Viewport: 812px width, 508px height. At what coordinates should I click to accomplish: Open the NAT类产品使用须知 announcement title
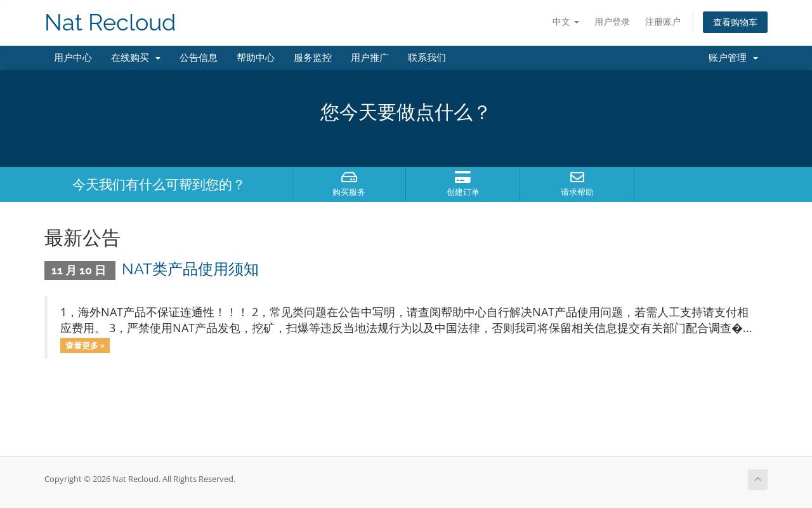coord(190,269)
